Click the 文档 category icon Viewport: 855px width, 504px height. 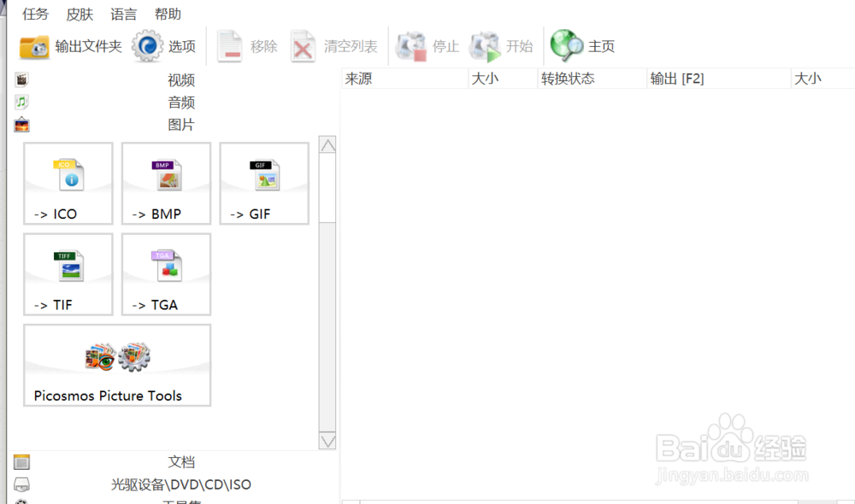coord(21,462)
